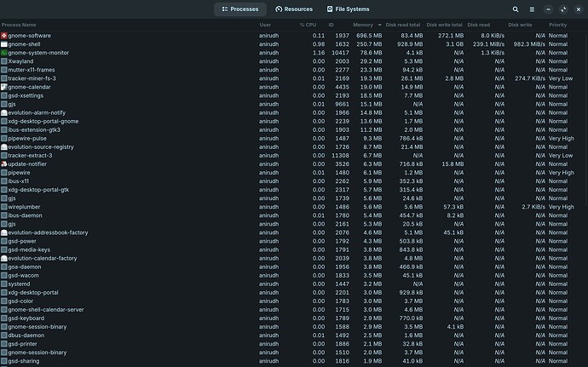Screen dimensions: 588x367
Task: Select the ibus-extension-gtk3 process row
Action: [292, 130]
